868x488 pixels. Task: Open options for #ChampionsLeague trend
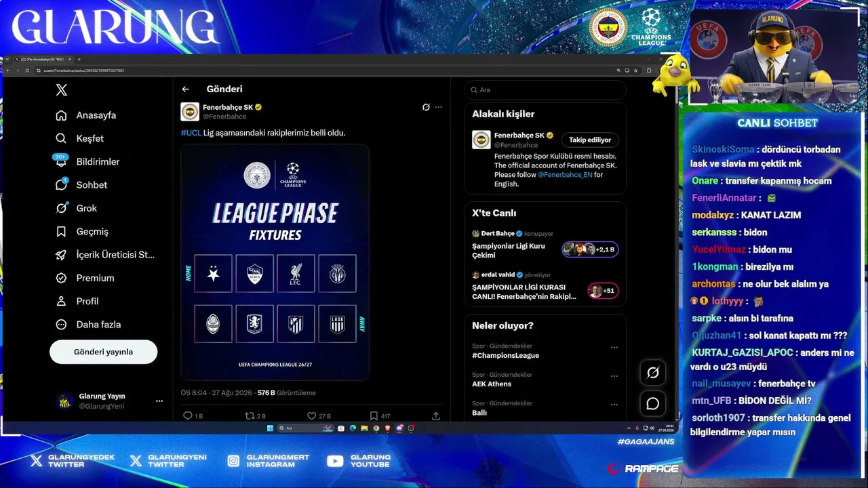click(x=614, y=347)
